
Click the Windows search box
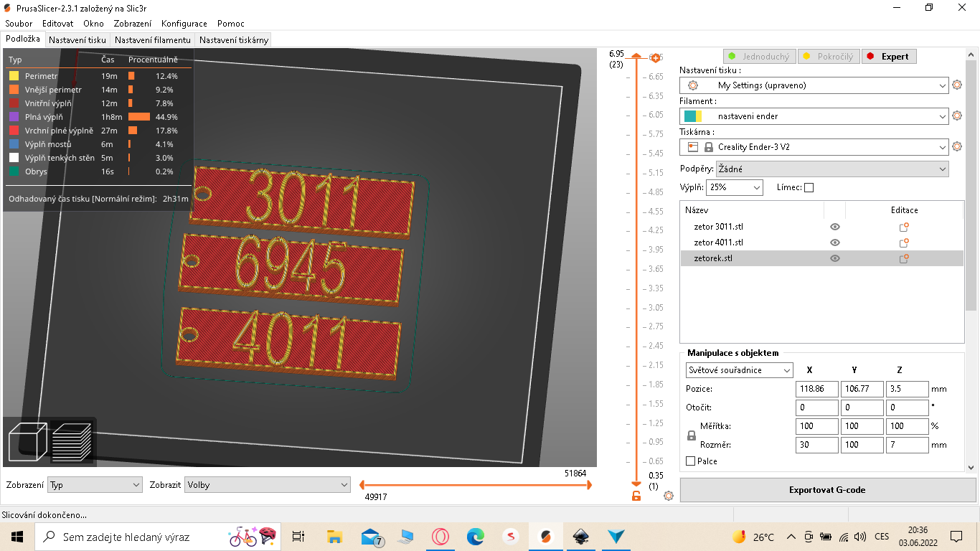click(156, 536)
